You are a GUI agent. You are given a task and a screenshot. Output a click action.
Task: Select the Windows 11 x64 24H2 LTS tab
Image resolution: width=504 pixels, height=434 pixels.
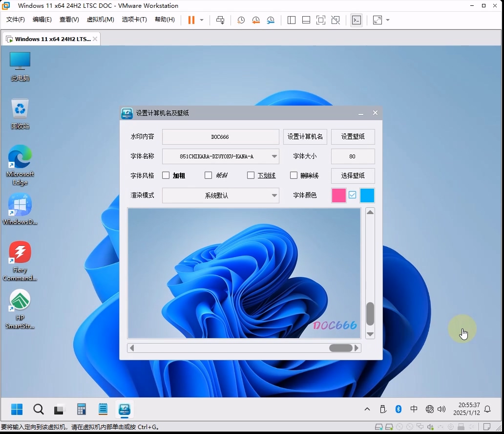[x=51, y=39]
